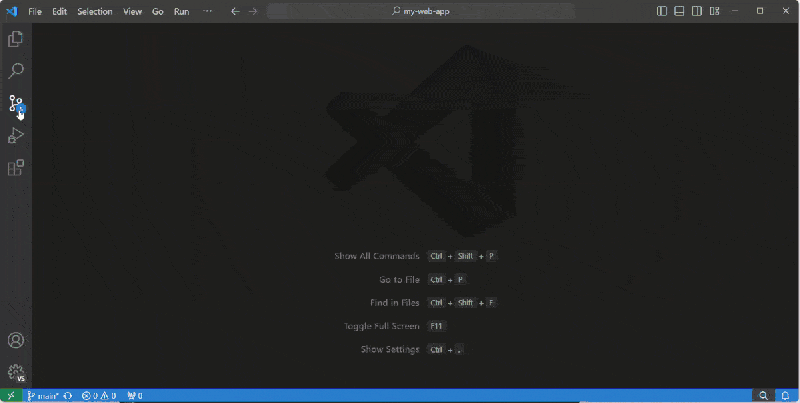
Task: Click the Find in Files label
Action: pos(394,303)
